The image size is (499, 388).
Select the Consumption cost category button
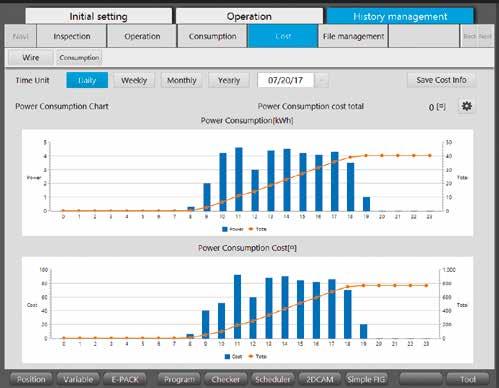tap(79, 58)
